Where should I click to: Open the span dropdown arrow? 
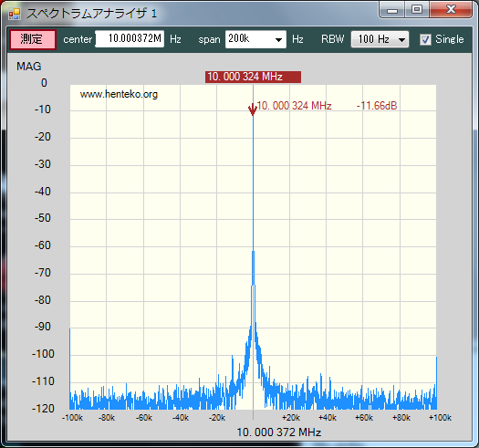278,40
